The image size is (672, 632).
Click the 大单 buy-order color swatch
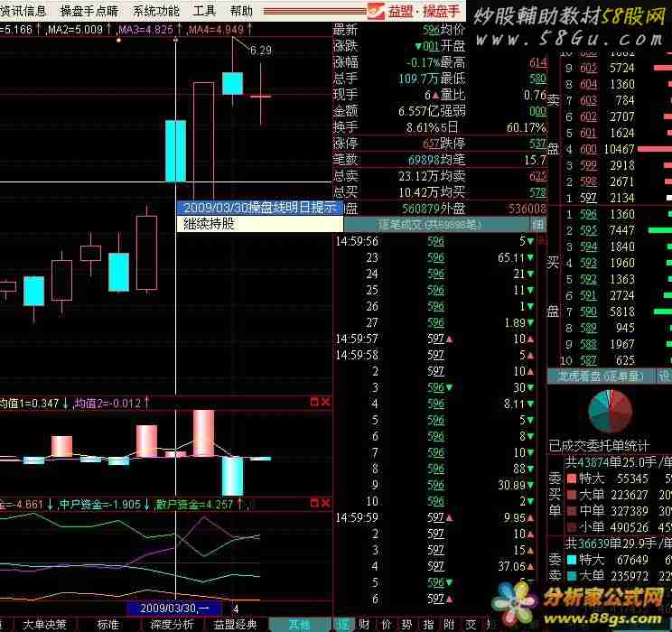pyautogui.click(x=571, y=495)
